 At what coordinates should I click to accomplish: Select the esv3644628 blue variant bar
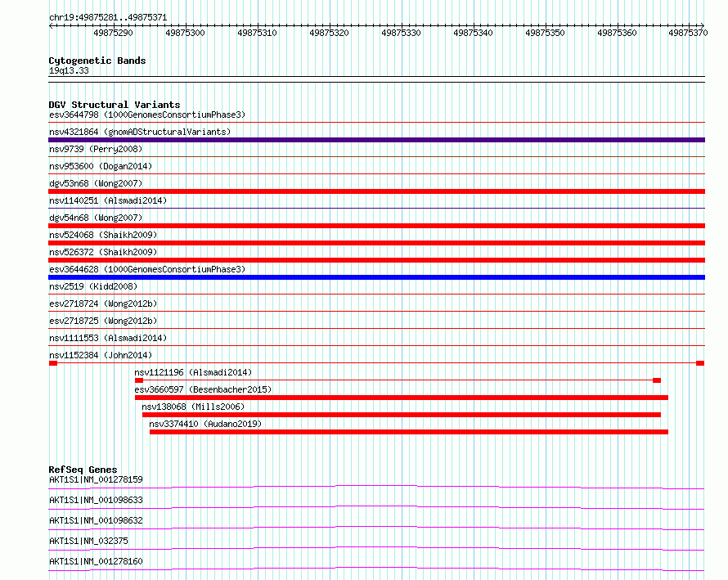376,277
